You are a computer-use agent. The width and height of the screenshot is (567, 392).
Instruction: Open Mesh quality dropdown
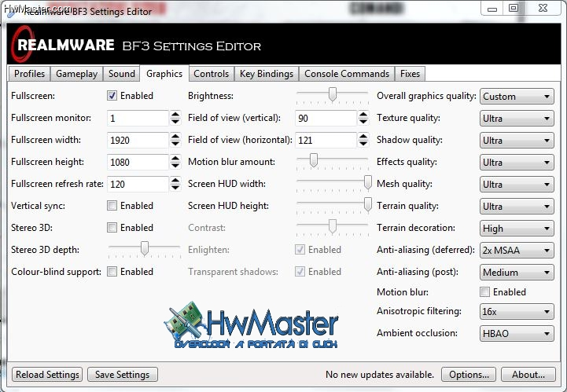[x=517, y=185]
